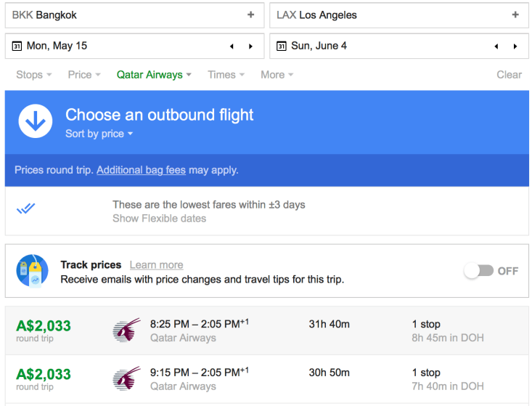Viewport: 532px width, 406px height.
Task: Change sorting via Sort by price
Action: pyautogui.click(x=99, y=134)
